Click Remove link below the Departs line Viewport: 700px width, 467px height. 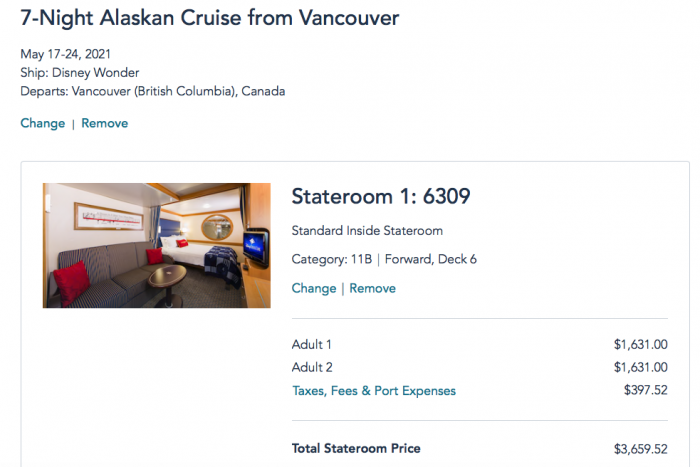104,123
